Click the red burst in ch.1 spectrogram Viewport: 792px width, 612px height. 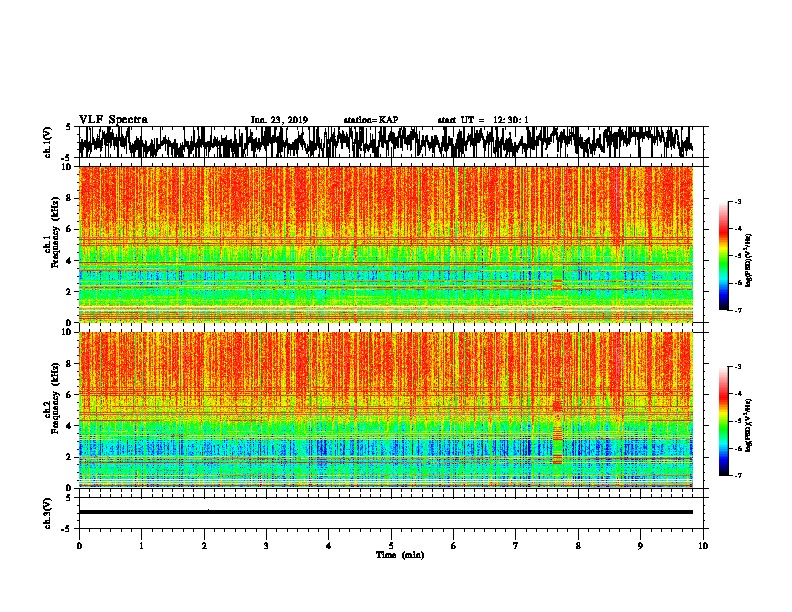pos(557,285)
